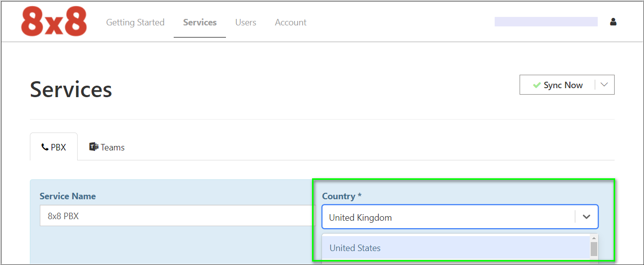Click the scrollbar up arrow in country list
Image resolution: width=644 pixels, height=265 pixels.
(594, 238)
